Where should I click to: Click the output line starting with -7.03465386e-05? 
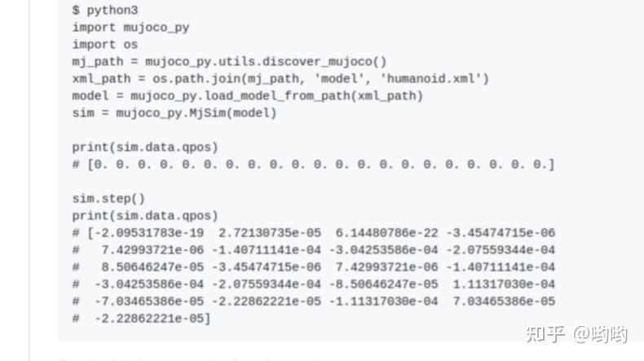pos(313,302)
